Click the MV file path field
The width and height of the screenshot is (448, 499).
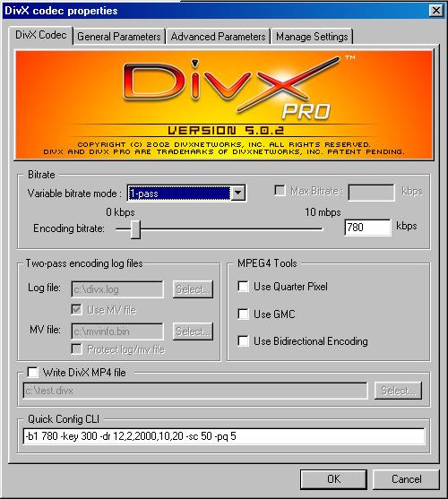117,331
